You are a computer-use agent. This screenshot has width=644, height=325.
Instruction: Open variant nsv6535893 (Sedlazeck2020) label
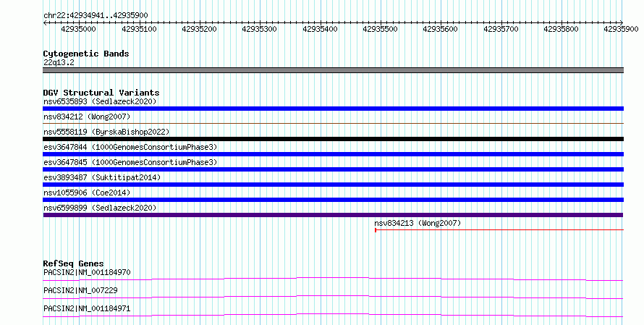[100, 101]
